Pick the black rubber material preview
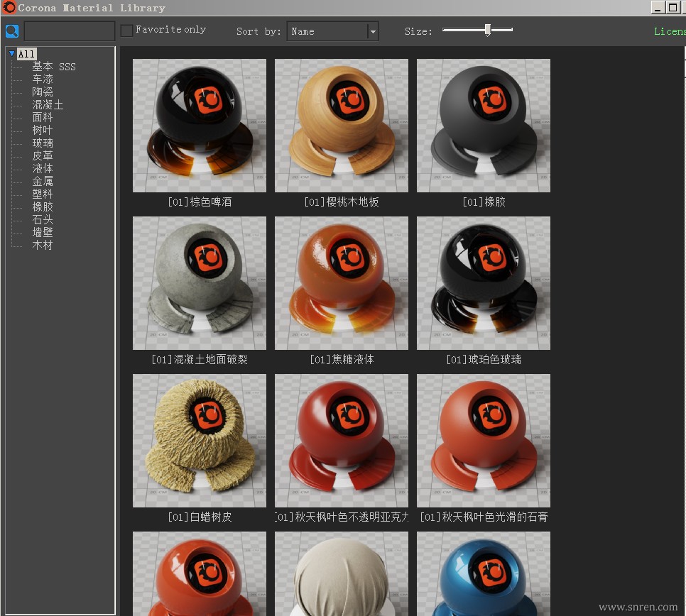686x616 pixels. coord(484,126)
